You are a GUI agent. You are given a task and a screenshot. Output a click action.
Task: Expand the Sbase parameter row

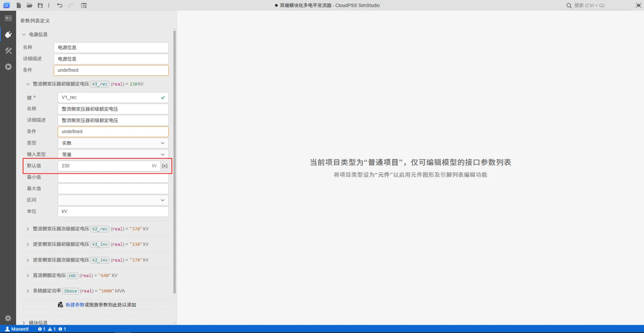[28, 291]
